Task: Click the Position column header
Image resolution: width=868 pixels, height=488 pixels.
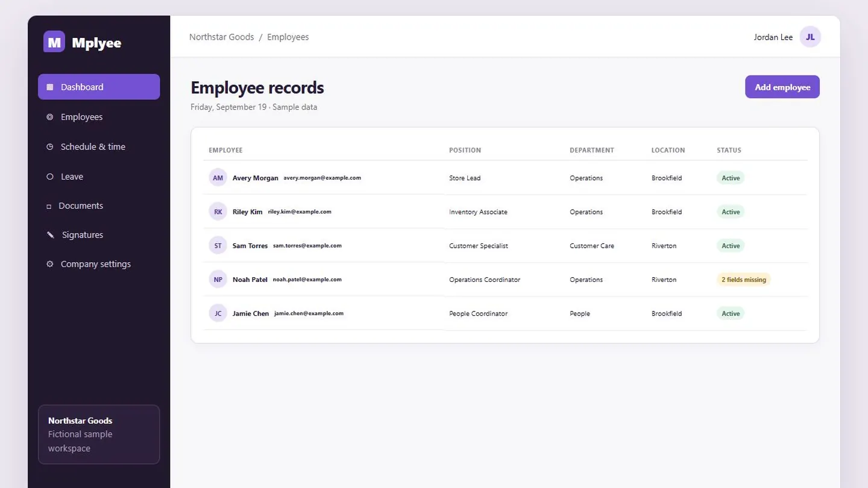Action: (x=465, y=150)
